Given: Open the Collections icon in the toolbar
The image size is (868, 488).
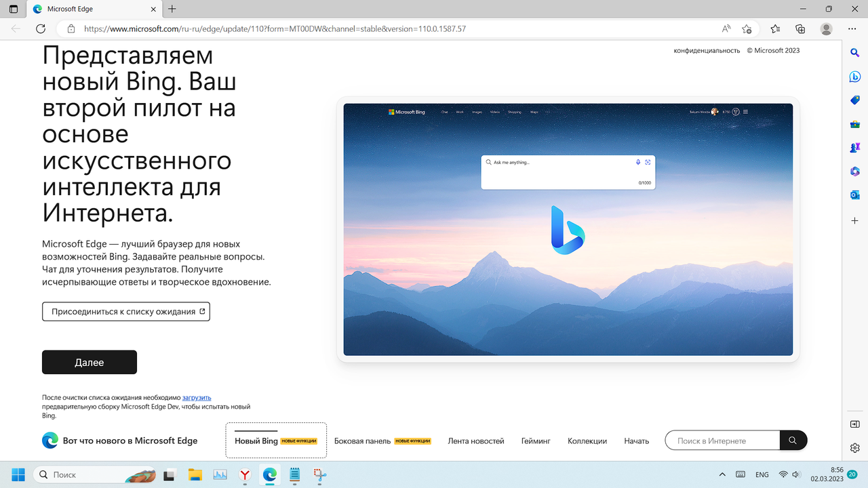Looking at the screenshot, I should [x=800, y=29].
